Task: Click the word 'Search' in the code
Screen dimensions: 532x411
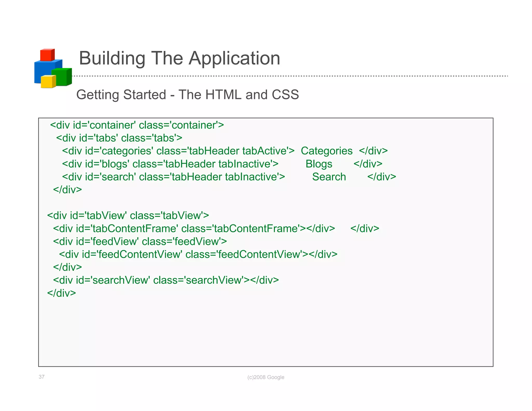Action: pyautogui.click(x=329, y=177)
